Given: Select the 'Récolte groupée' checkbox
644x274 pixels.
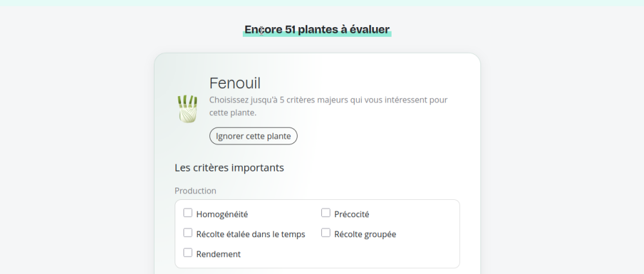Looking at the screenshot, I should [326, 233].
